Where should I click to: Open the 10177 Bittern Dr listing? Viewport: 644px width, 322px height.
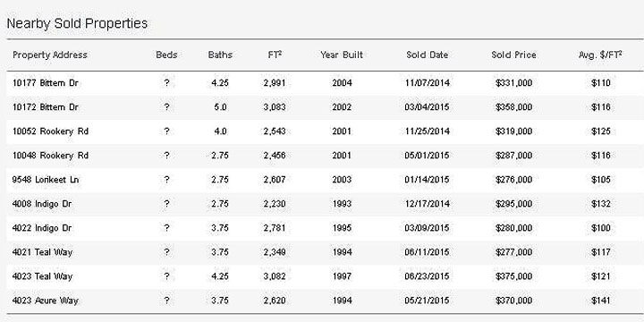pos(46,83)
